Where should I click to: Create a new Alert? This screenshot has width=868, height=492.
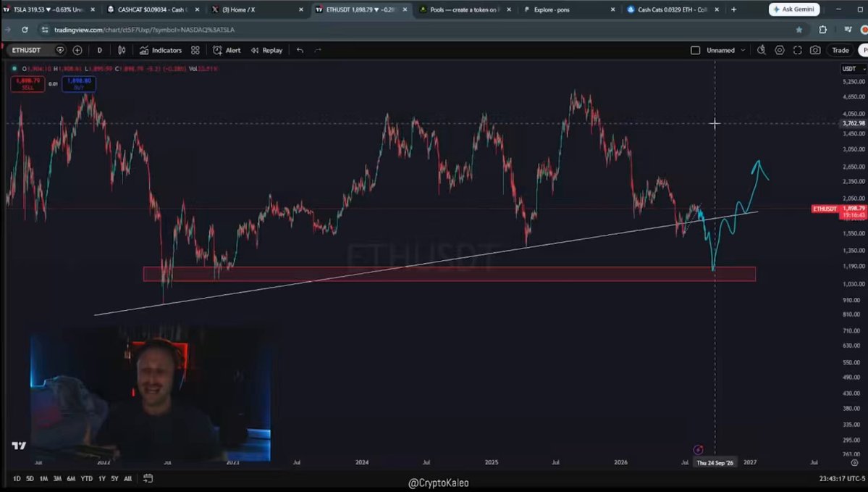click(x=227, y=51)
